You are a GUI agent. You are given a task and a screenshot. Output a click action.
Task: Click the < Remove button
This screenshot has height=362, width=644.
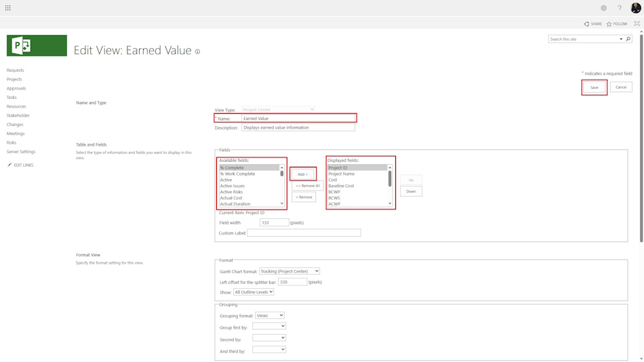tap(304, 197)
